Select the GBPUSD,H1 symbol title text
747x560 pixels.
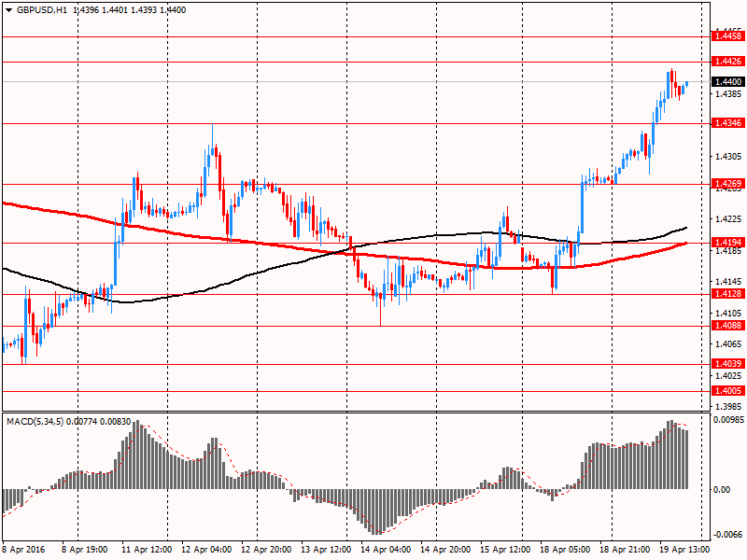(x=41, y=10)
